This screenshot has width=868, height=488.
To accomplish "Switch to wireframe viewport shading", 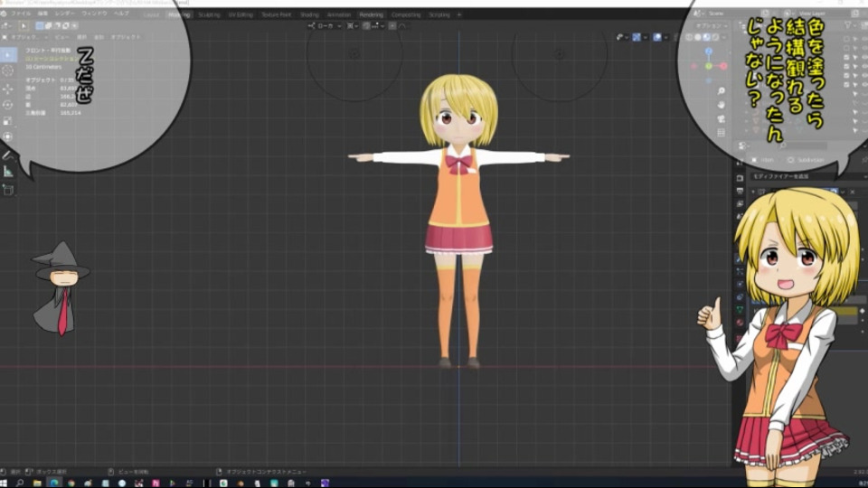I will click(689, 37).
